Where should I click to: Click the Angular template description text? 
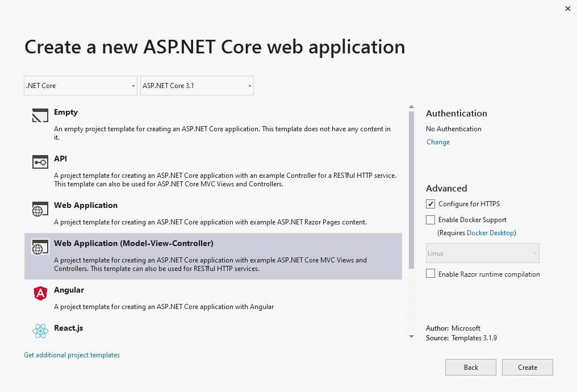coord(164,307)
